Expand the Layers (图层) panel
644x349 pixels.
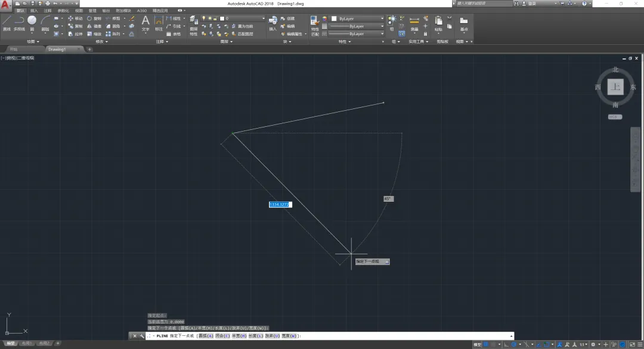(x=227, y=42)
